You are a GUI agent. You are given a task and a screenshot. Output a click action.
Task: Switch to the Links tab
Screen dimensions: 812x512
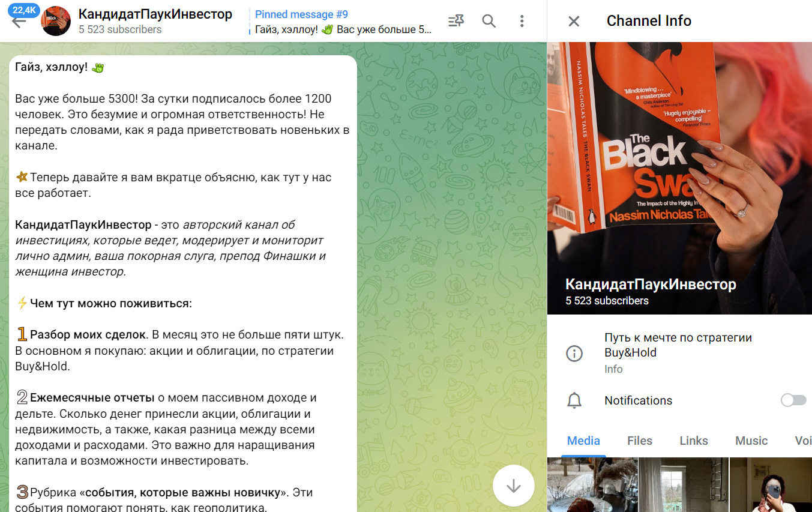[x=694, y=441]
